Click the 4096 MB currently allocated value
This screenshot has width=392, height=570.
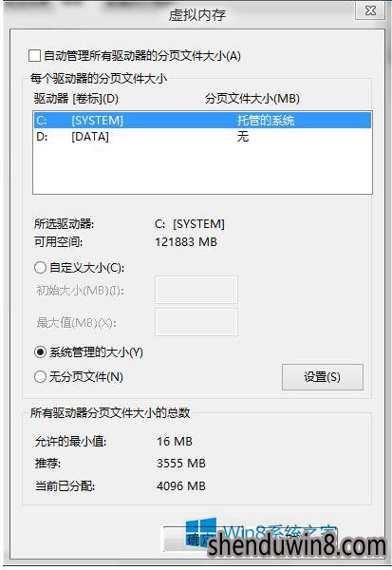click(x=181, y=485)
